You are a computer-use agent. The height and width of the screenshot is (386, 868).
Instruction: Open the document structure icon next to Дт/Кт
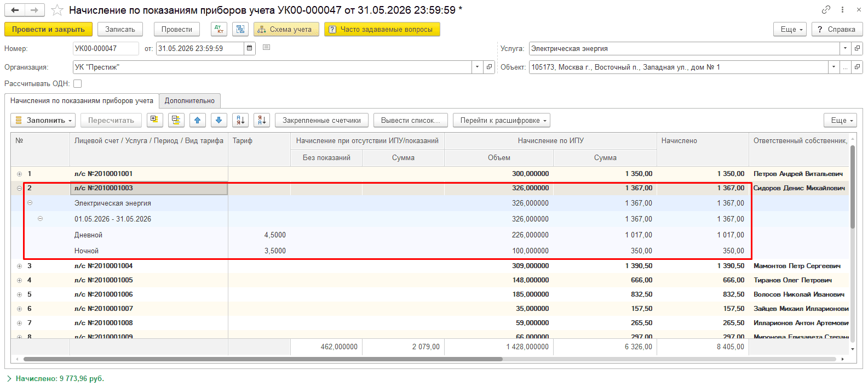[240, 30]
